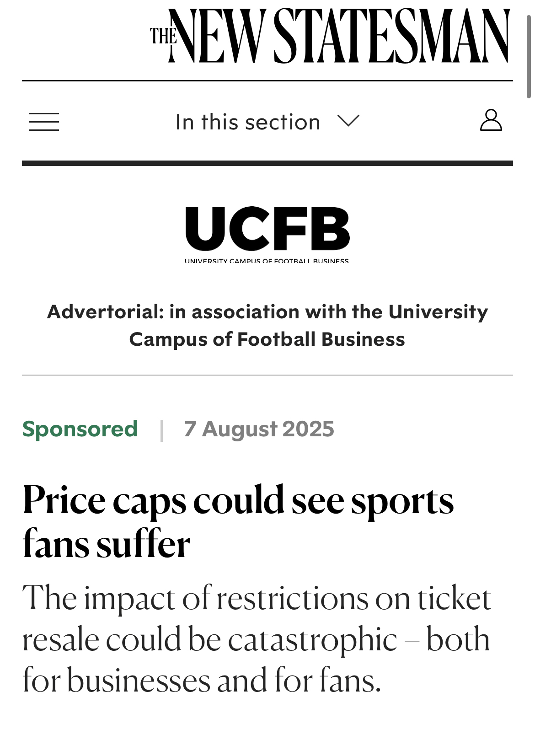Image resolution: width=535 pixels, height=756 pixels.
Task: Click the article standfirst about ticket resale
Action: coord(256,638)
